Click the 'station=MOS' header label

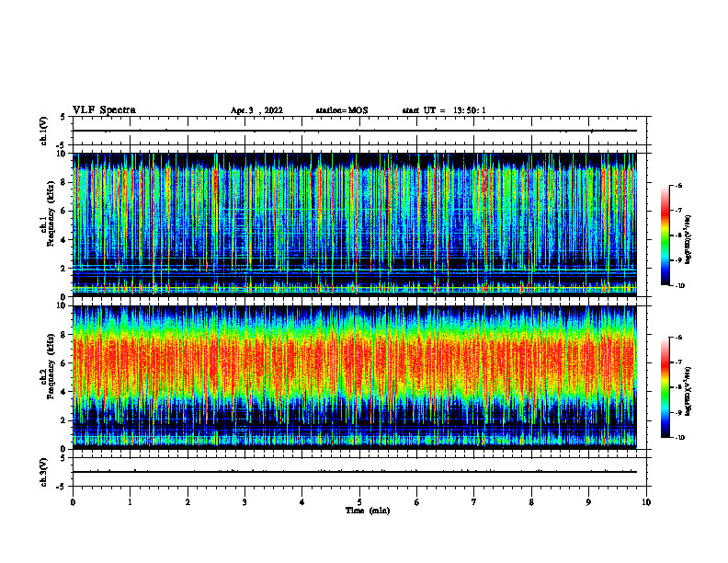342,110
